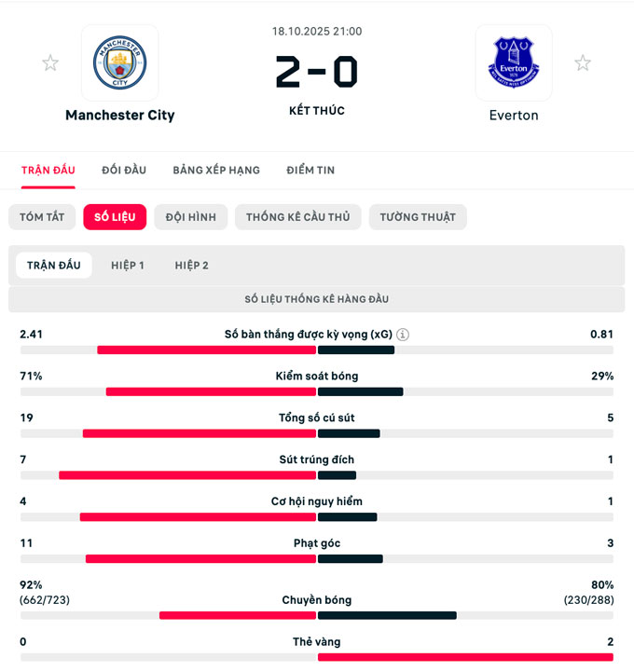Click the Manchester City team name
Screen dimensions: 634x672
click(119, 116)
